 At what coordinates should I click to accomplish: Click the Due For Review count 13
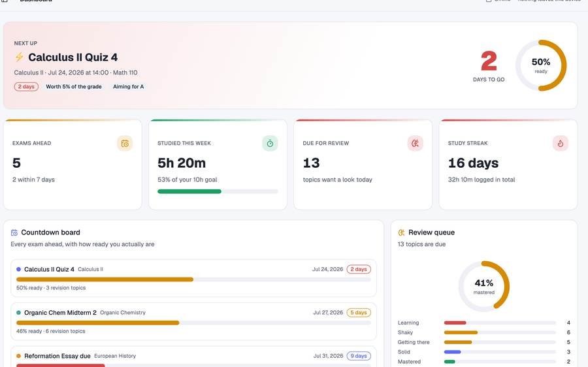click(311, 163)
